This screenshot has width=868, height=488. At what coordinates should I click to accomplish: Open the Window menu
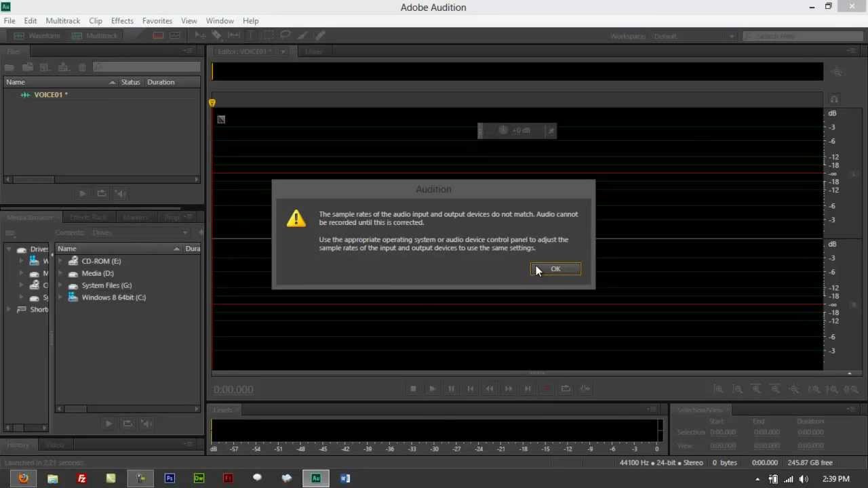pyautogui.click(x=220, y=21)
